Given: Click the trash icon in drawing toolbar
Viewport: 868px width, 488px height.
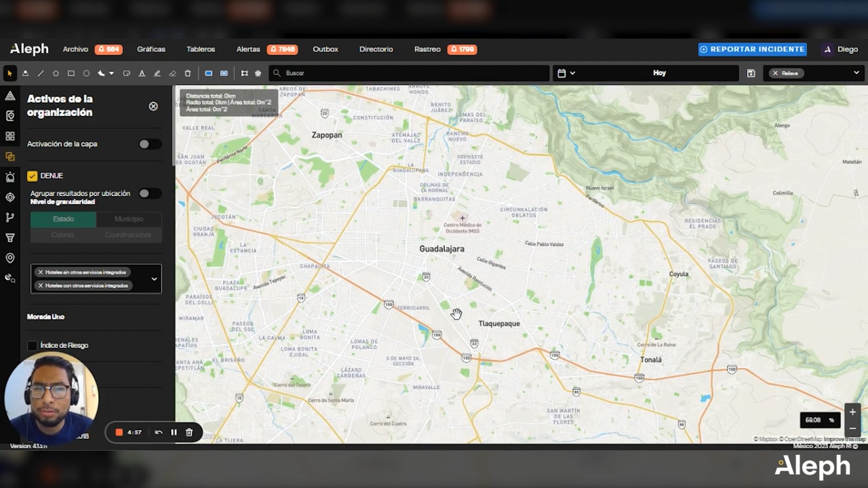Looking at the screenshot, I should point(188,73).
